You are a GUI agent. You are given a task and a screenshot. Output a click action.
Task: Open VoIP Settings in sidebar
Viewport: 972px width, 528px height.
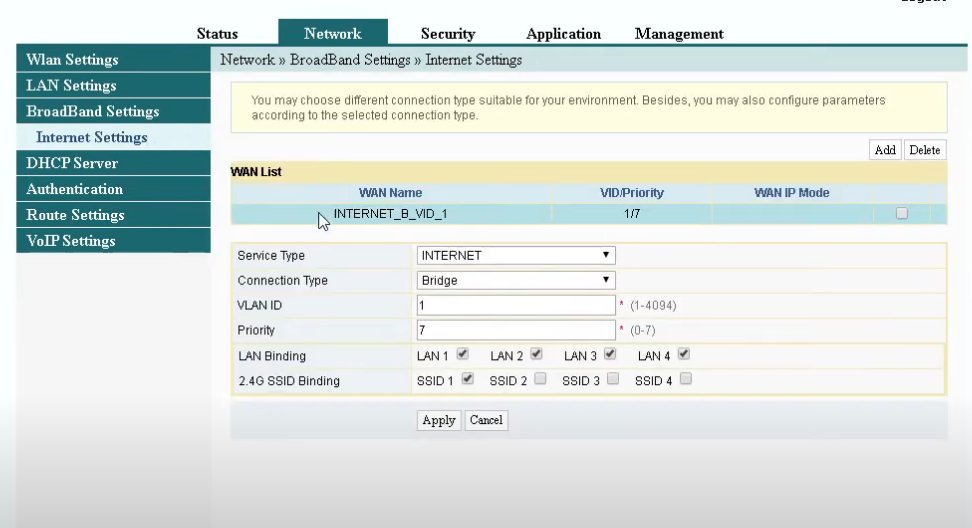click(113, 240)
